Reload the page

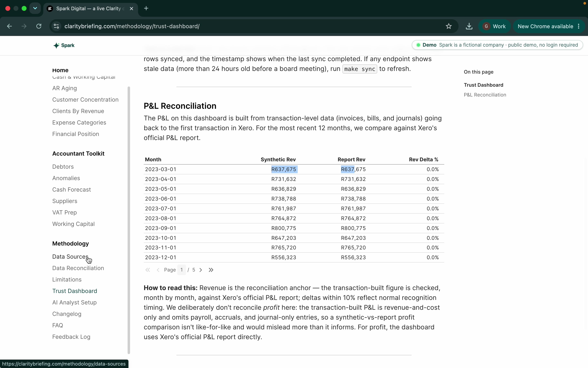(x=39, y=26)
